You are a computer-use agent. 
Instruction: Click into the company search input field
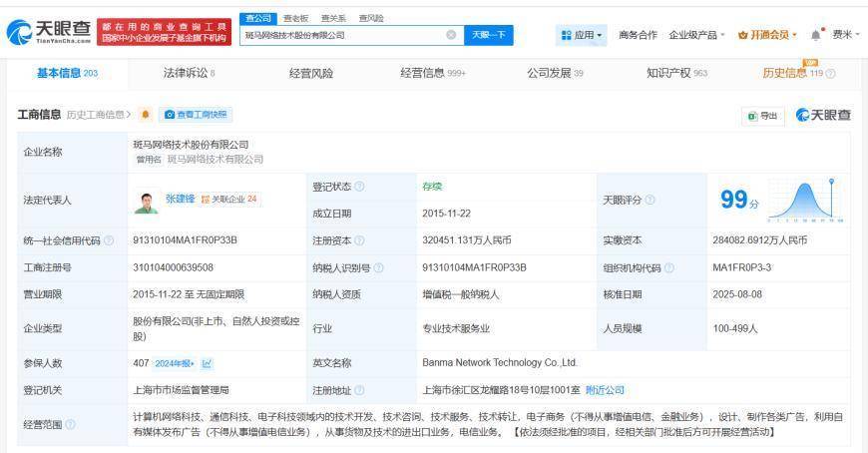339,35
